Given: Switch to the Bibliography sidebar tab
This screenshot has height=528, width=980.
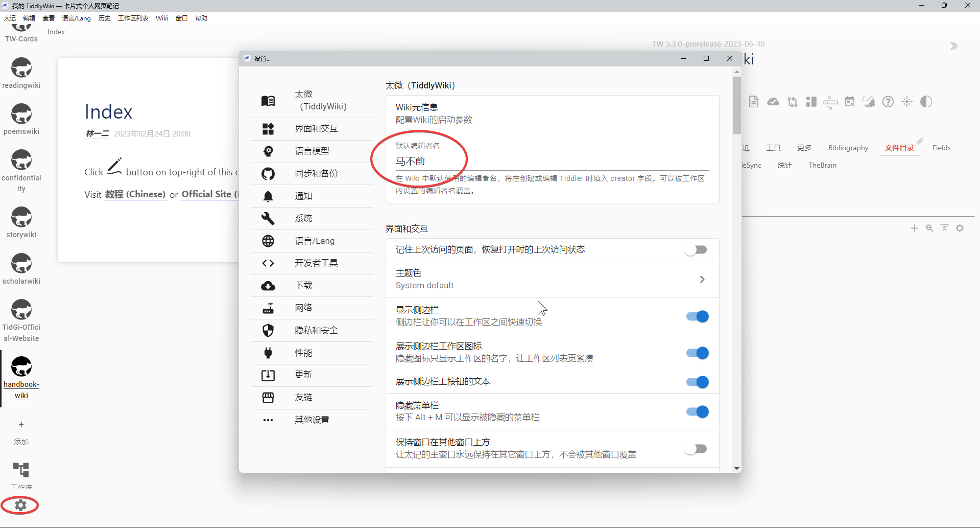Looking at the screenshot, I should pos(848,148).
